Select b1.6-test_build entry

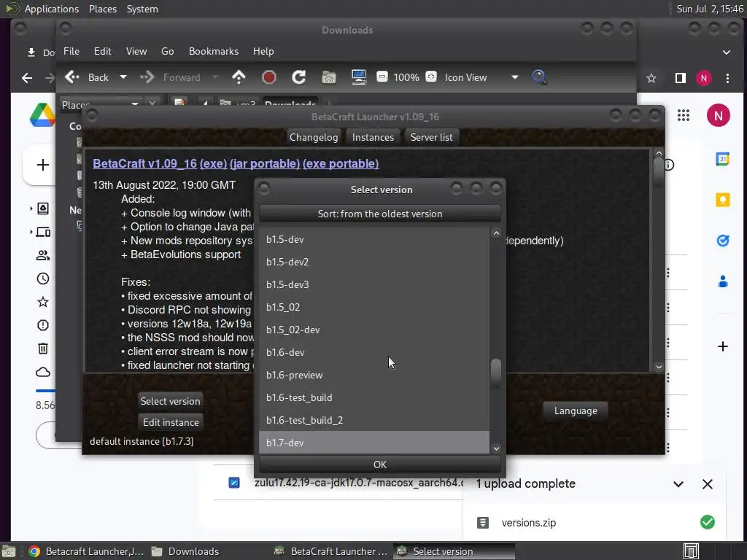tap(374, 397)
